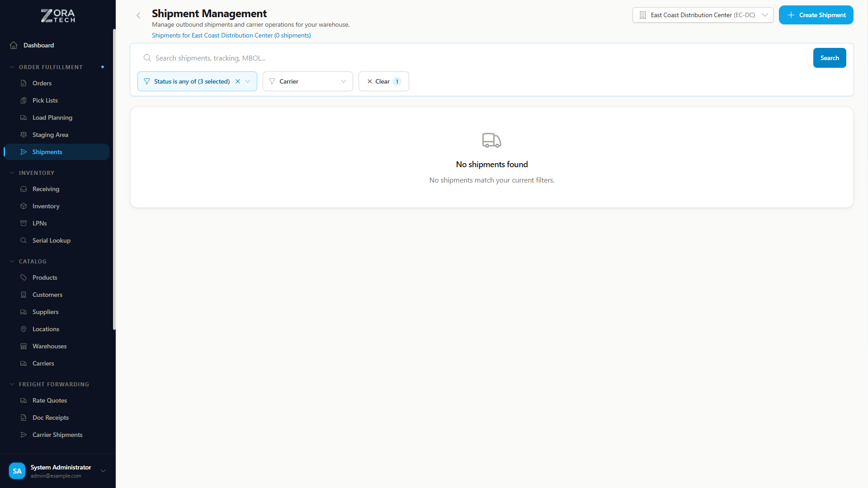868x488 pixels.
Task: Open the East Coast Distribution Center selector
Action: coord(703,15)
